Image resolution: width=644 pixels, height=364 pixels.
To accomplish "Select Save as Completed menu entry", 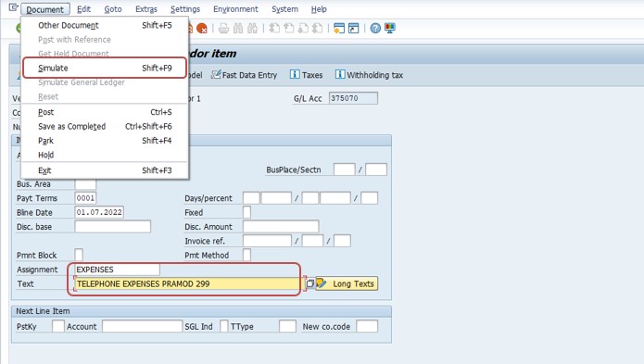I will coord(105,126).
